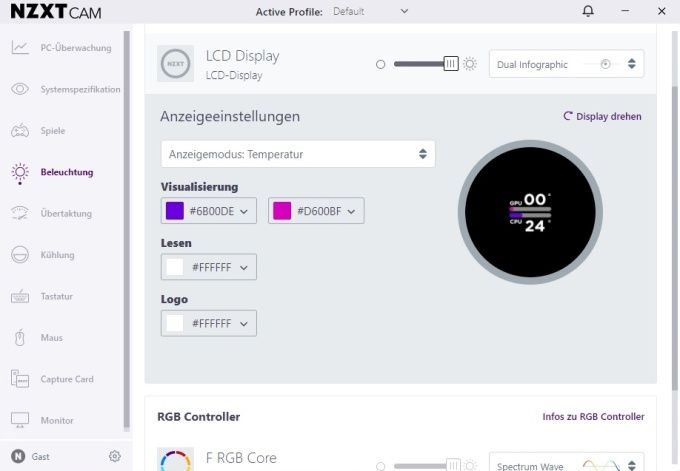
Task: Open Spectrum Wave effect dropdown
Action: (566, 462)
